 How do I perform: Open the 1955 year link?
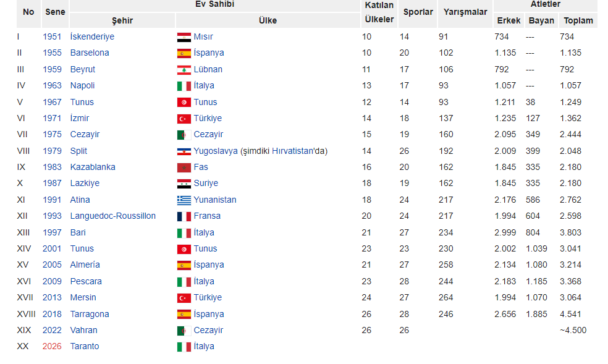pos(52,53)
